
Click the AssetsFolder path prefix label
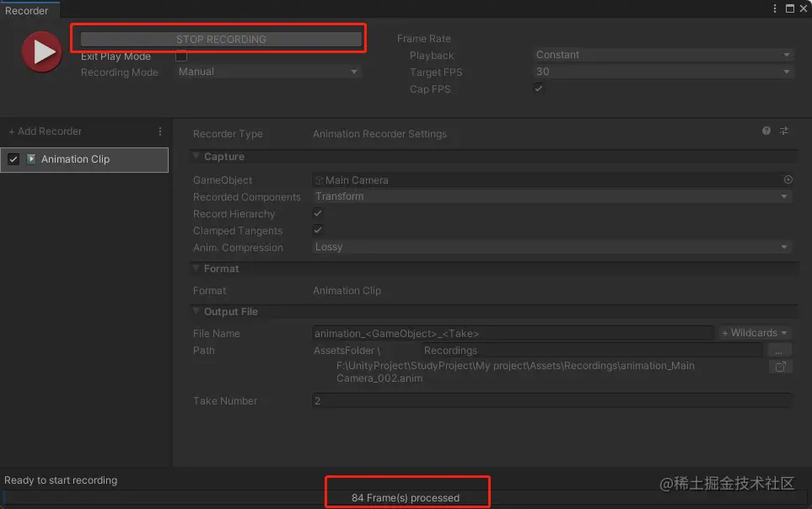347,351
